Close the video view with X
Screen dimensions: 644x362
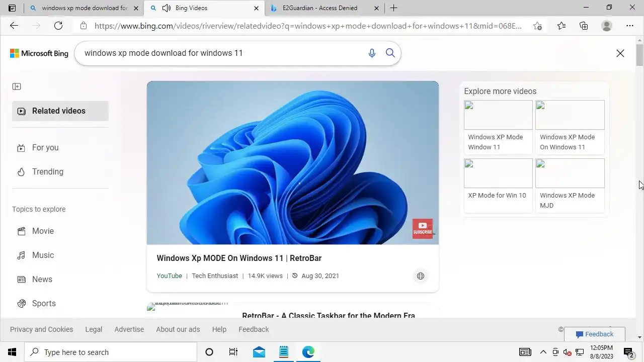point(620,53)
